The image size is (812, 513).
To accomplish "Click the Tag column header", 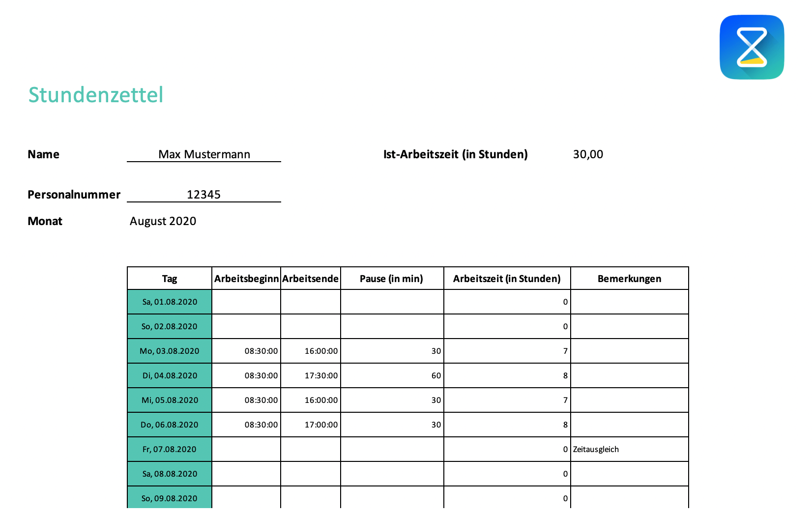I will point(170,279).
